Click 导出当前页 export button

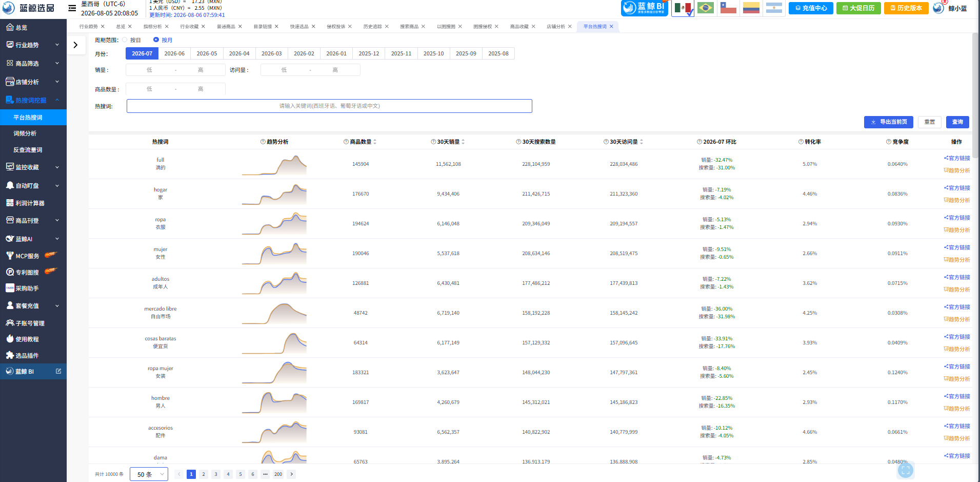pos(889,122)
